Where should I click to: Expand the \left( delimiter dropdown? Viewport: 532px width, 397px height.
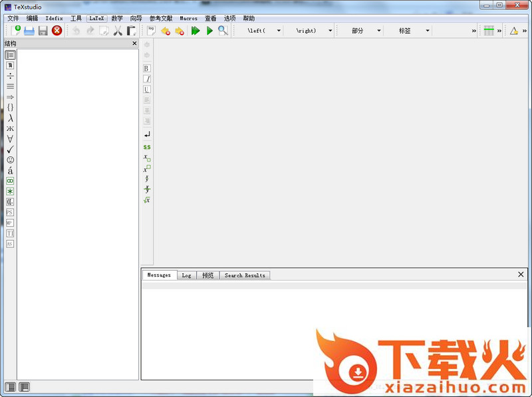[279, 31]
